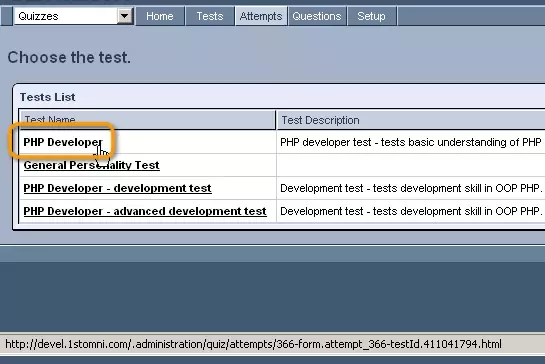Click the 'Choose the test.' heading
This screenshot has width=545, height=364.
click(x=69, y=57)
